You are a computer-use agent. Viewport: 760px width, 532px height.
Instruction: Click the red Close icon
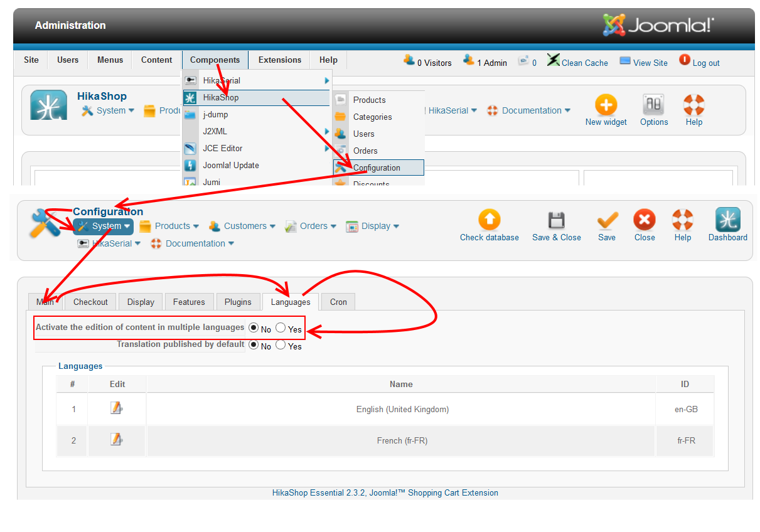[x=645, y=220]
